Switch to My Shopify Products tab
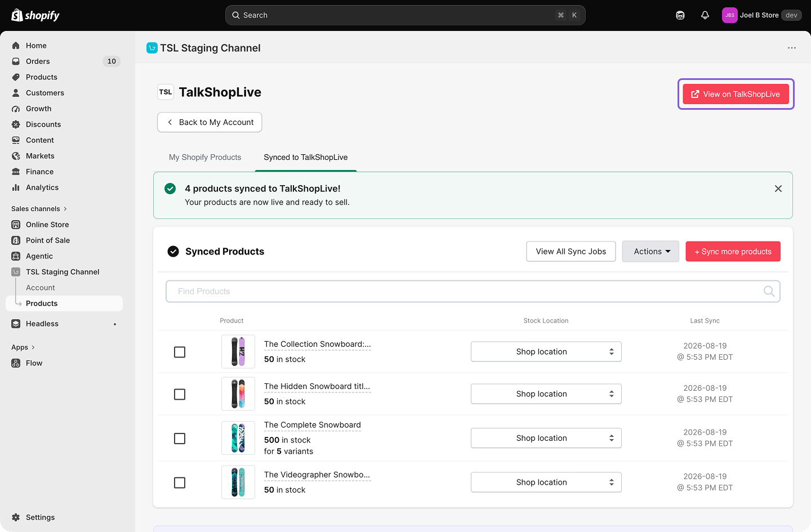The image size is (811, 532). point(205,157)
